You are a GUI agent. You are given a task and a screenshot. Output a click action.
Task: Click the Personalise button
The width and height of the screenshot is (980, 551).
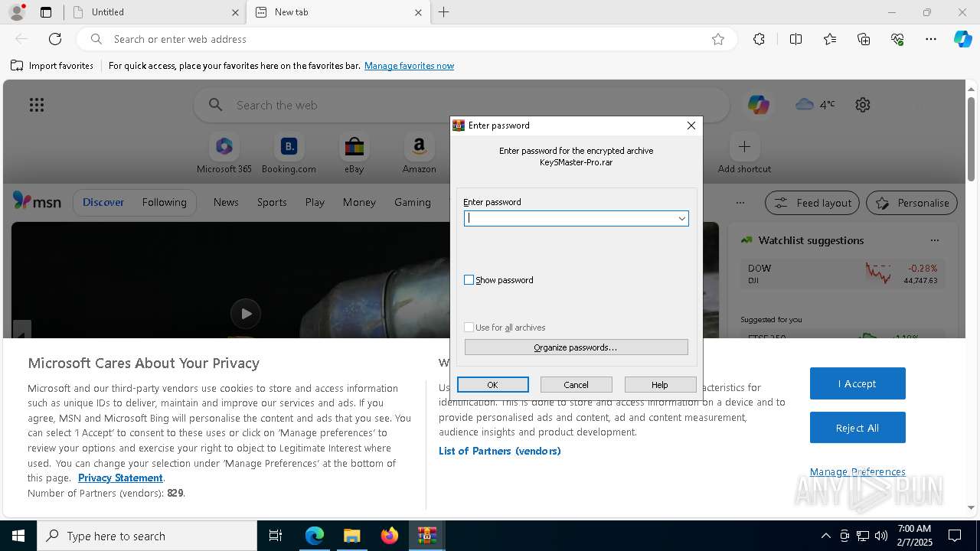912,203
